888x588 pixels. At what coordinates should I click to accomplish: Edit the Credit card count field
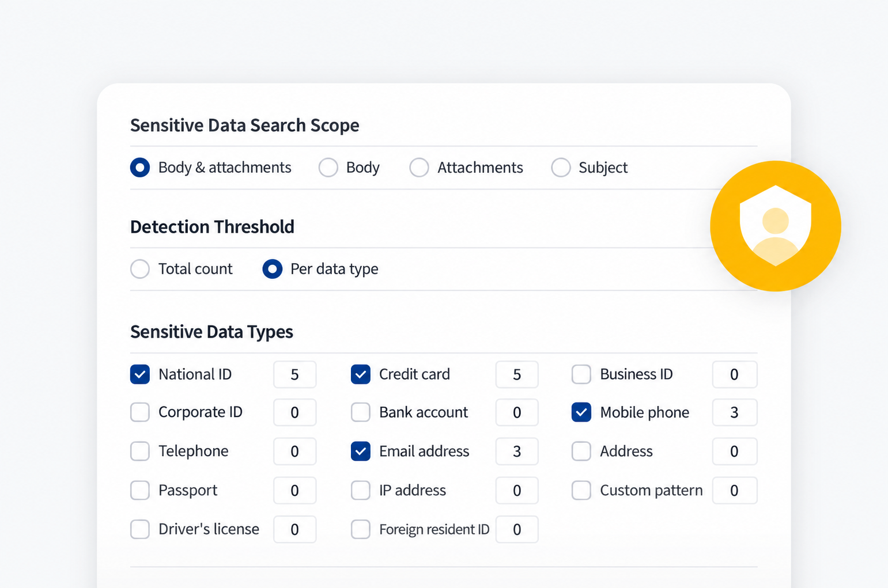[517, 374]
